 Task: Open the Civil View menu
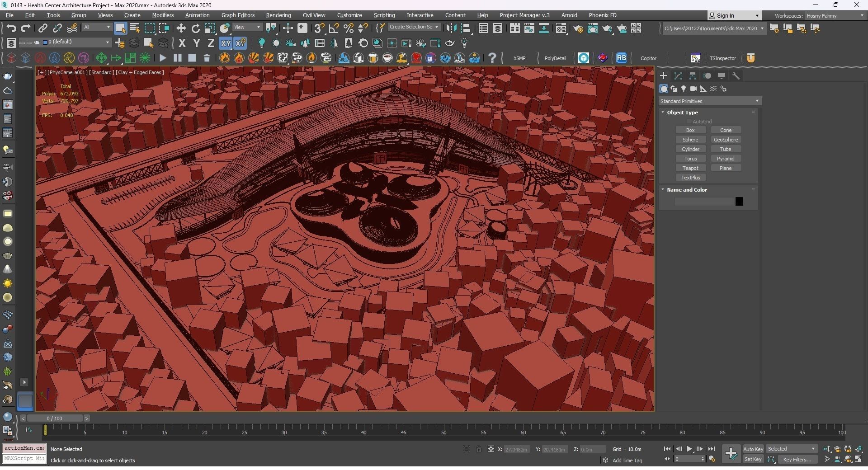pyautogui.click(x=314, y=15)
